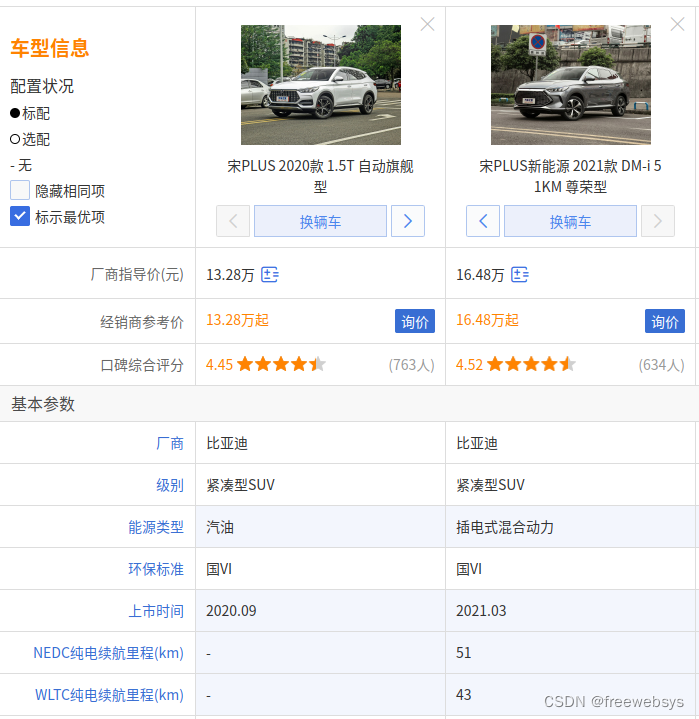Click the 13.28万 guide price value
Viewport: 699px width, 719px height.
230,275
